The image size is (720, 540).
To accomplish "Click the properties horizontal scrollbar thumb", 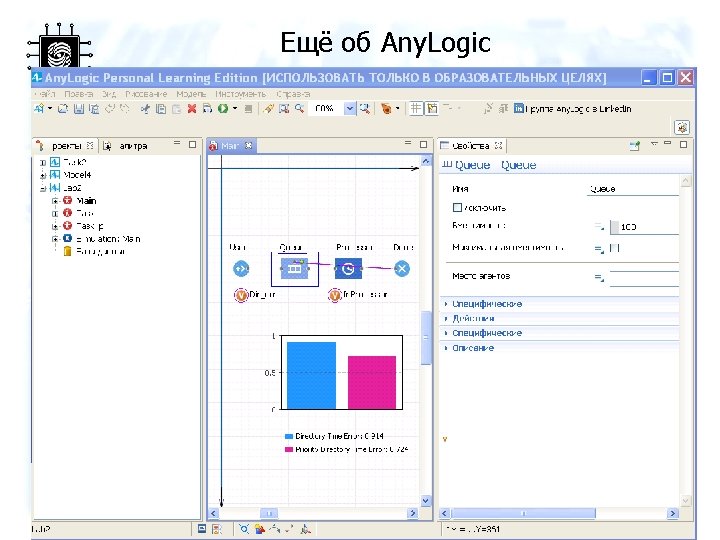I will point(523,513).
